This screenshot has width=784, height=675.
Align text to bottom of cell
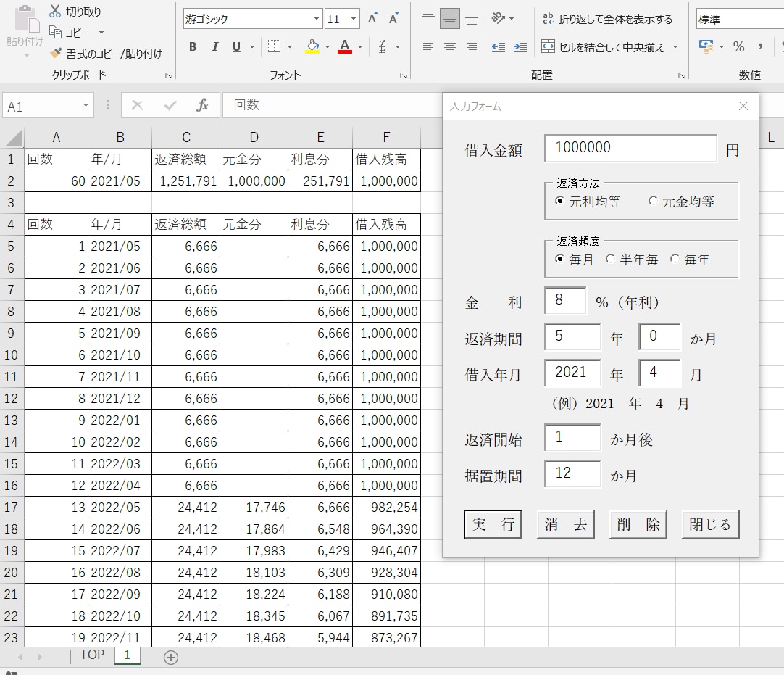472,19
